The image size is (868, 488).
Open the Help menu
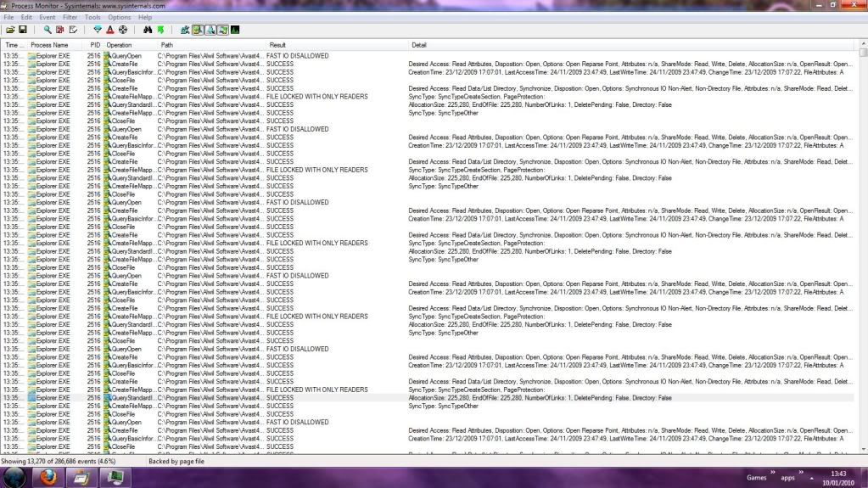pos(145,17)
